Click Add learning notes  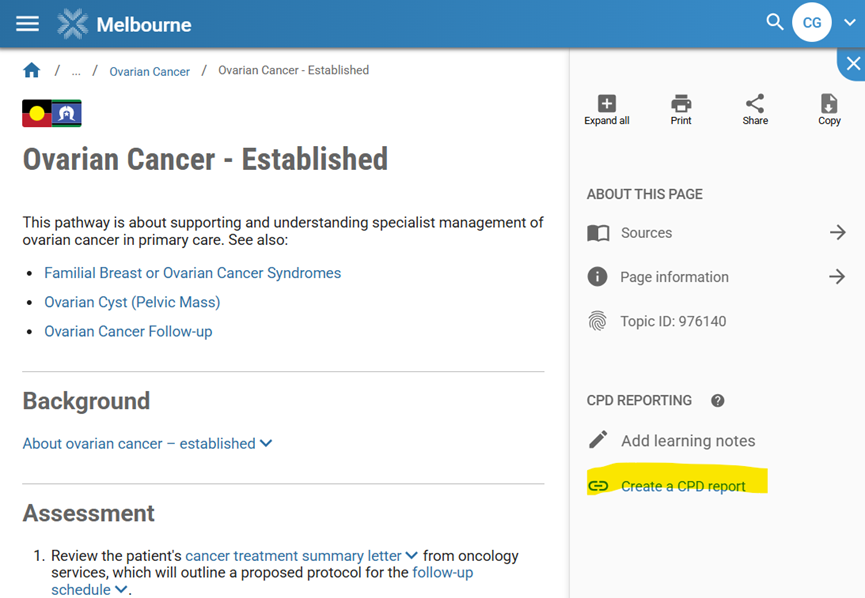tap(687, 441)
